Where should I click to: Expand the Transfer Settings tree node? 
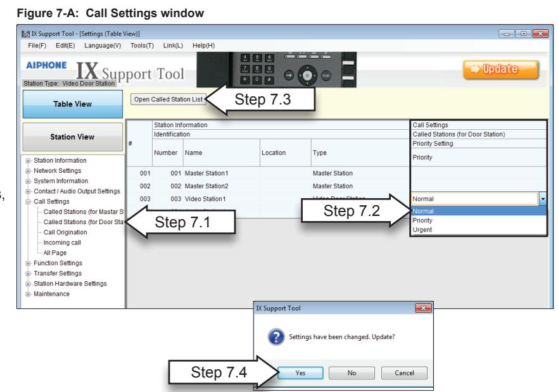(x=28, y=274)
